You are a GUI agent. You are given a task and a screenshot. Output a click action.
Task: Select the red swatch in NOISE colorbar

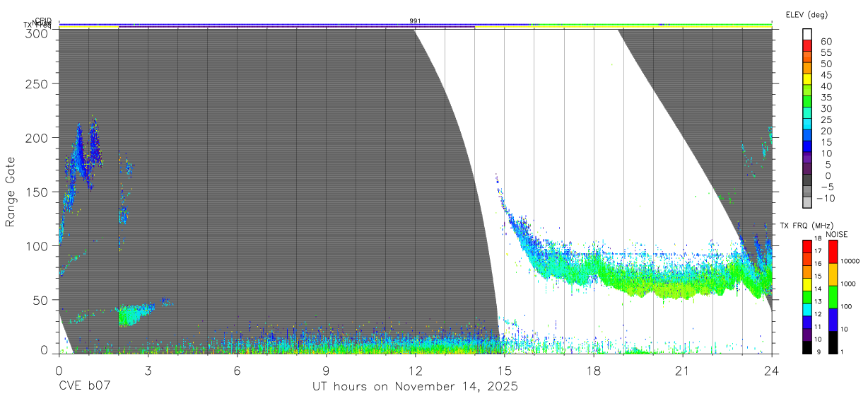click(833, 252)
